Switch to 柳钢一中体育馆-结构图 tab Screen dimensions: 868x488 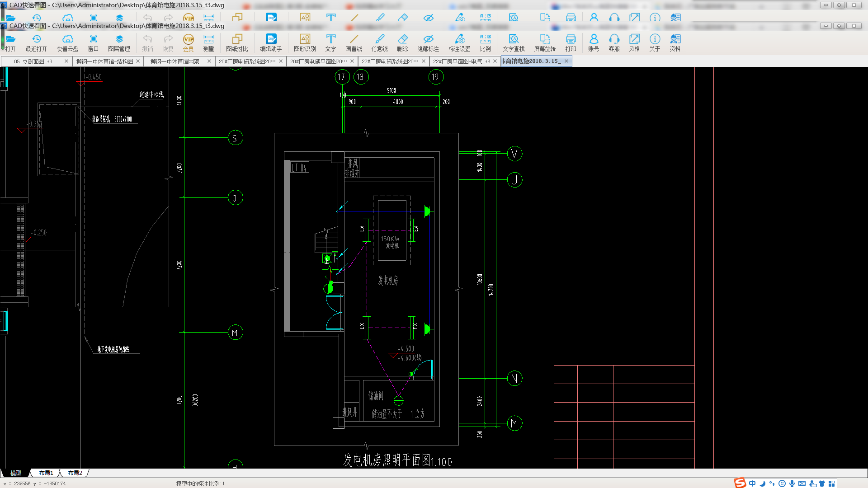point(104,61)
